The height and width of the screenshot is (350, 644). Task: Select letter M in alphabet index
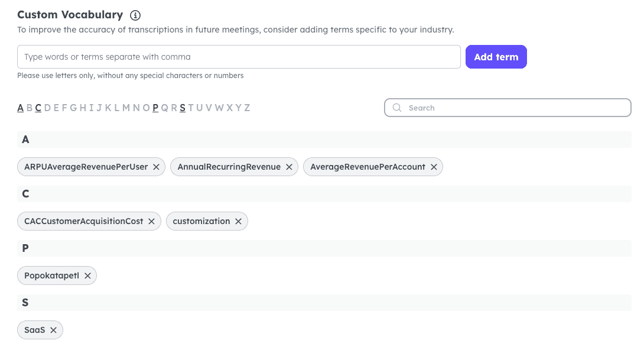(126, 108)
